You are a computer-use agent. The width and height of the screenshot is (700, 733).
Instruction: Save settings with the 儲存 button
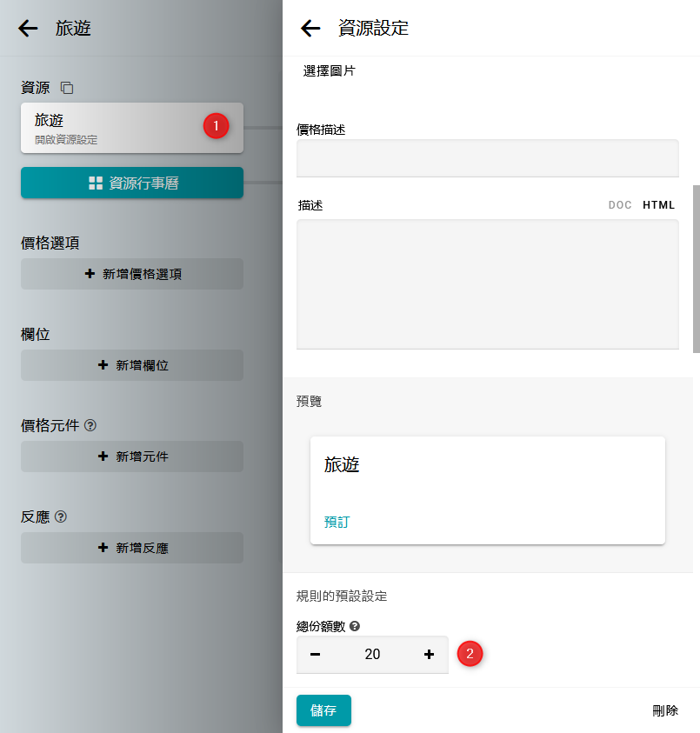tap(323, 710)
